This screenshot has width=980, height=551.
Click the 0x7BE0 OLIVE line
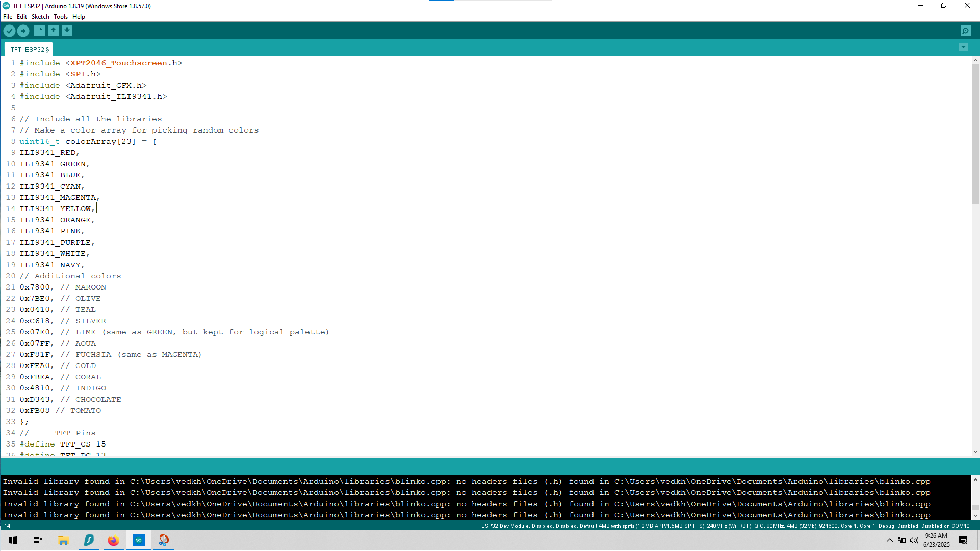tap(60, 299)
